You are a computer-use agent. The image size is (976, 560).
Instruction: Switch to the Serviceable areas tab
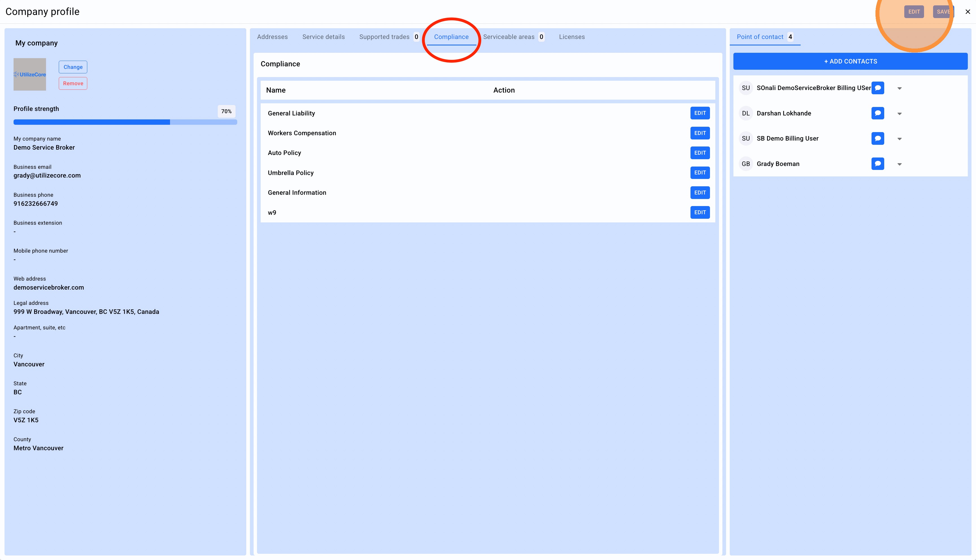509,37
